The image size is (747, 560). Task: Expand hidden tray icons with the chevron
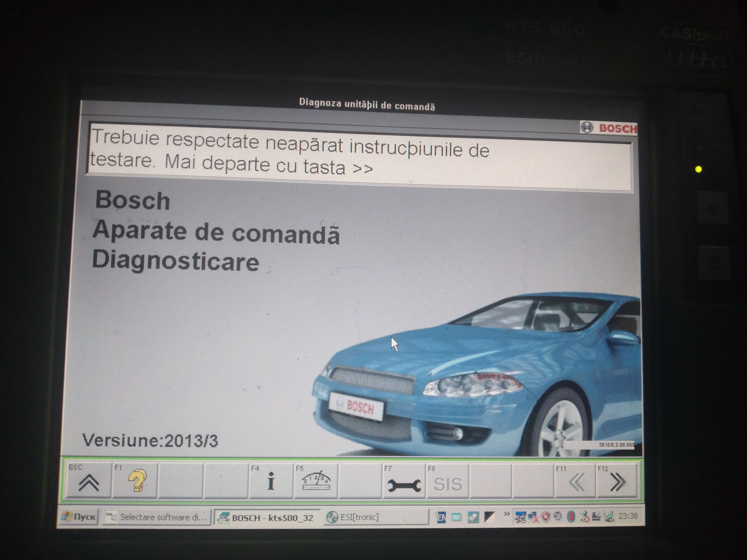[x=507, y=514]
